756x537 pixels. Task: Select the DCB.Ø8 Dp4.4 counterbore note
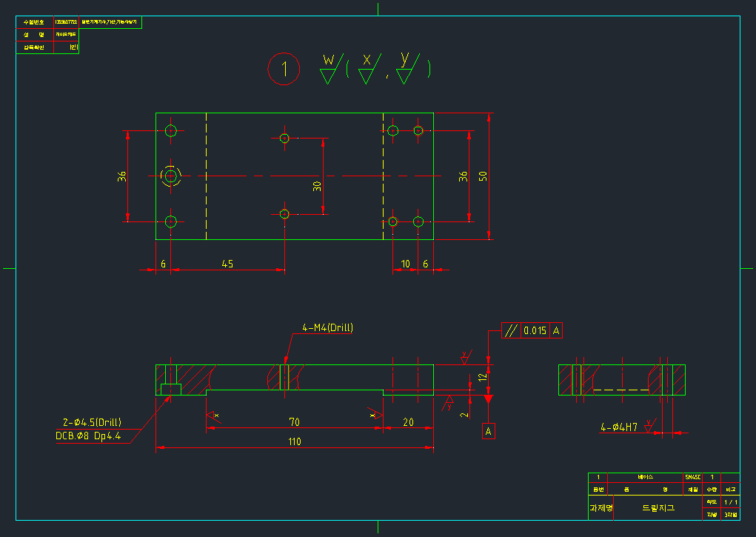pos(88,436)
